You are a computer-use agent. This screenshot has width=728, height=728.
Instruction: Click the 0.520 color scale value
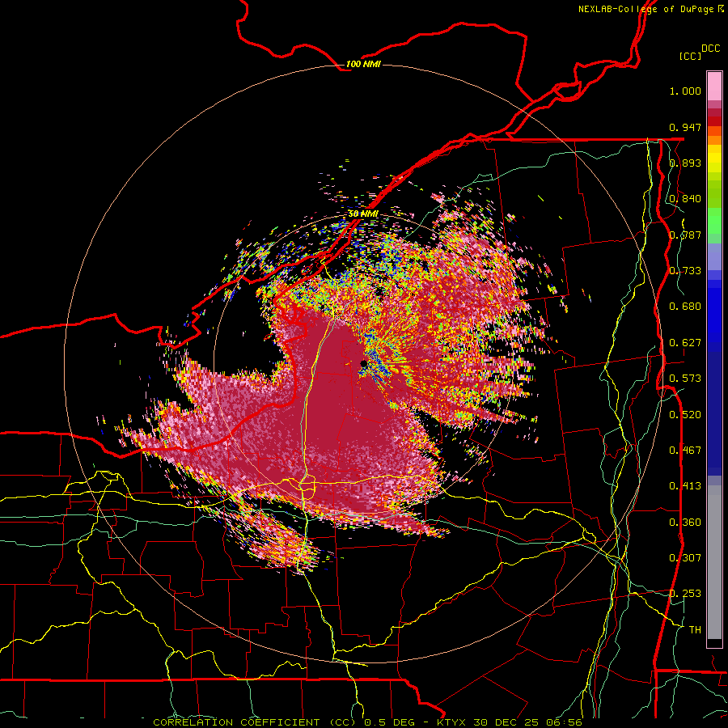tap(685, 415)
